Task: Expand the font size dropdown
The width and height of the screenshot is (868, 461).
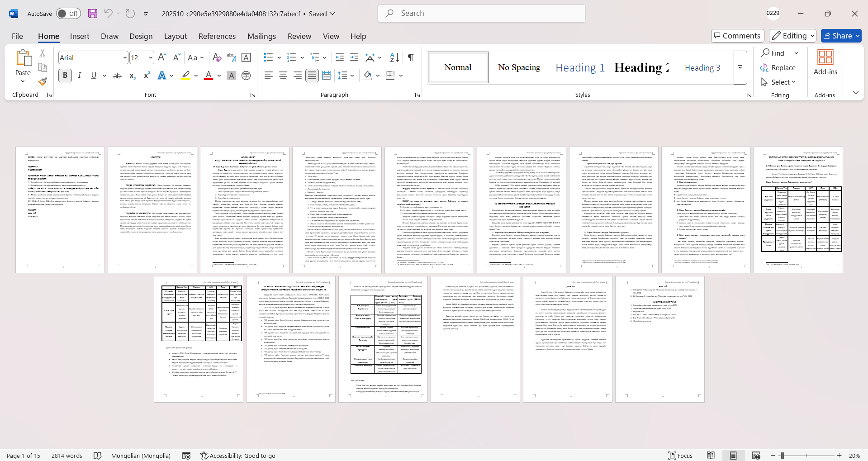Action: [151, 57]
